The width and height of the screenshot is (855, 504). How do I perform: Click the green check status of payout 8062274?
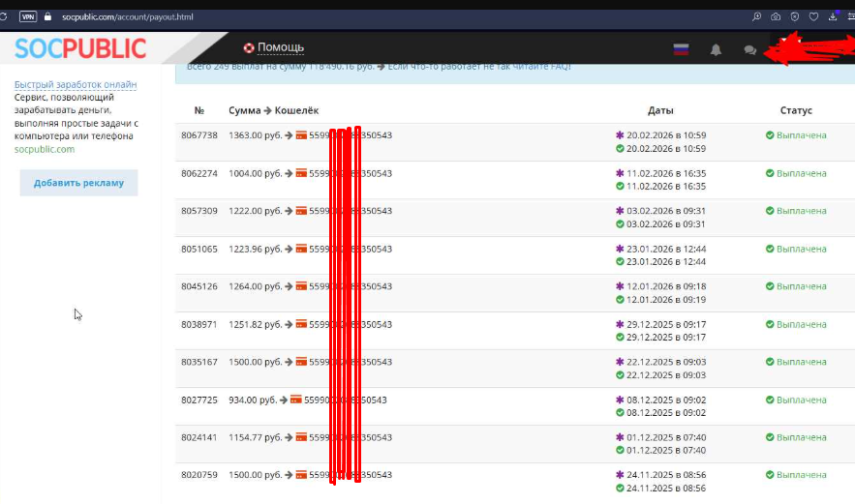(770, 173)
